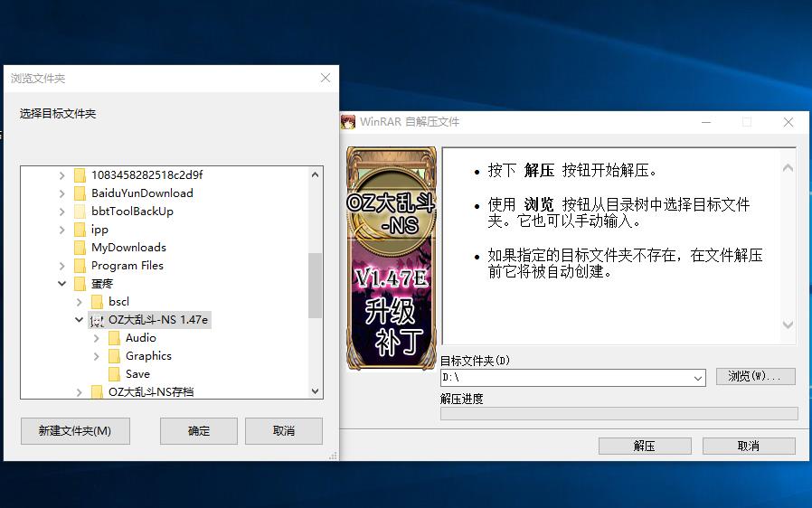The image size is (812, 508).
Task: Select the Program Files folder name
Action: (127, 266)
